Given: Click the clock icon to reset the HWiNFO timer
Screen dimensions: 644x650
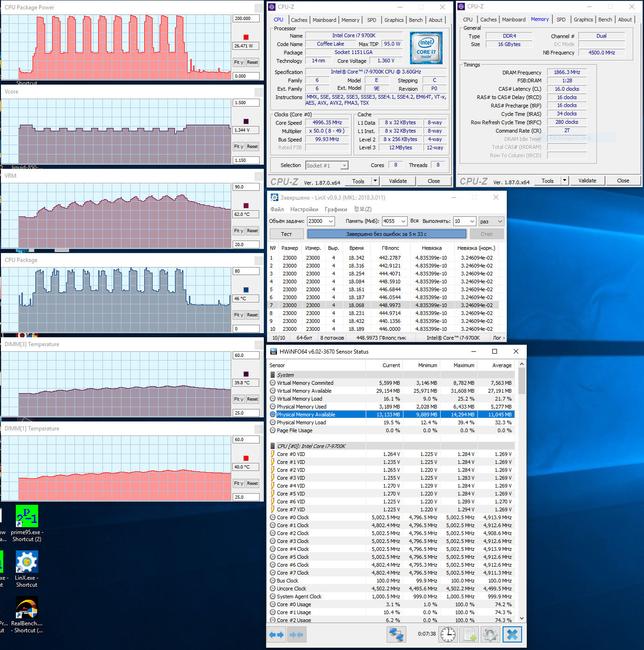Looking at the screenshot, I should pyautogui.click(x=448, y=635).
